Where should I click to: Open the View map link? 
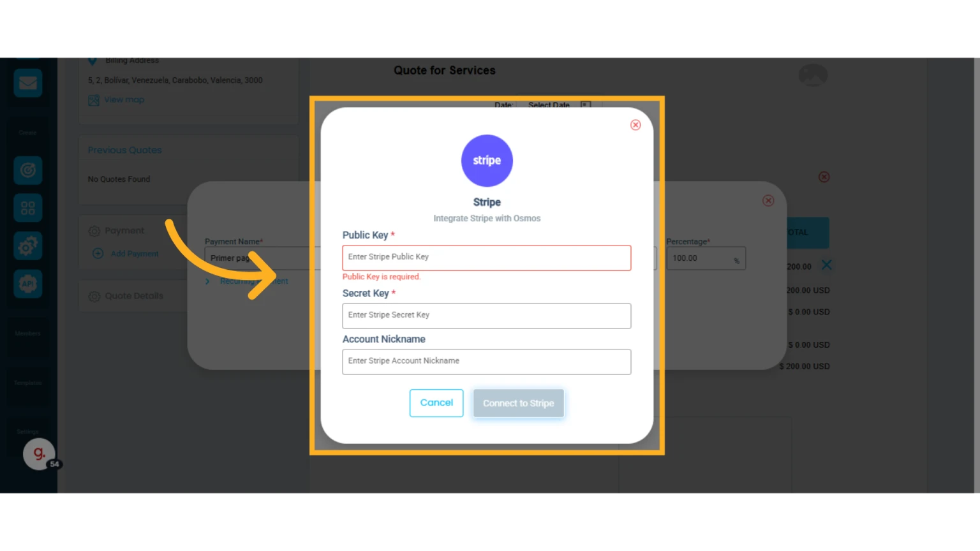tap(124, 99)
